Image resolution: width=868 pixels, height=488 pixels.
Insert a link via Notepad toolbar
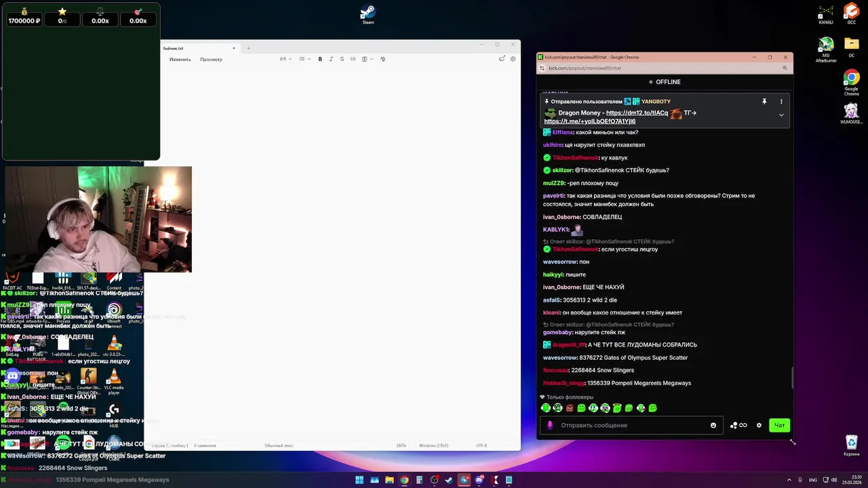(353, 59)
